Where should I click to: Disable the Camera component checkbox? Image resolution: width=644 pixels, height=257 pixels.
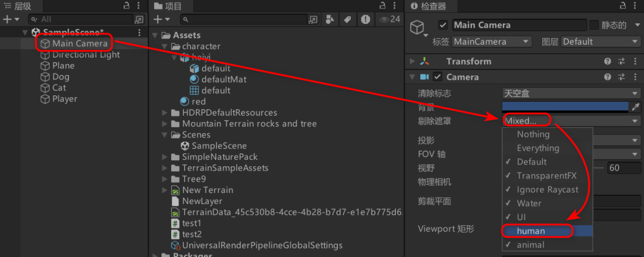(x=437, y=77)
